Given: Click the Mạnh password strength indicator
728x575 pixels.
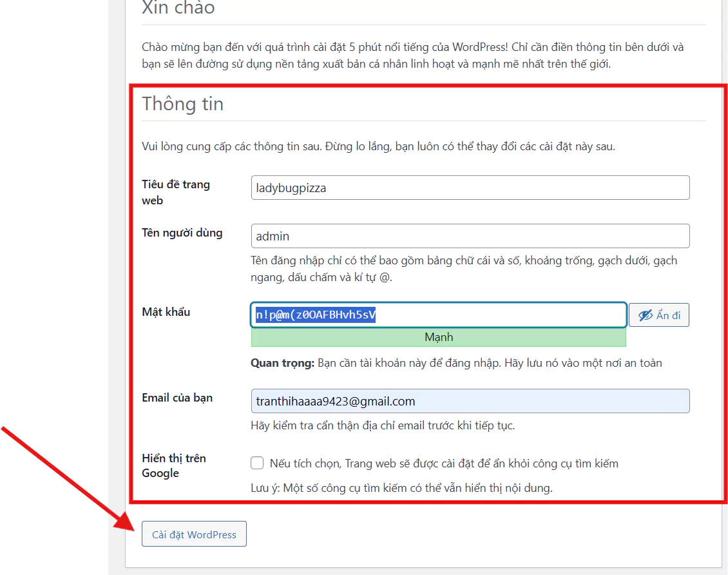Looking at the screenshot, I should 439,337.
